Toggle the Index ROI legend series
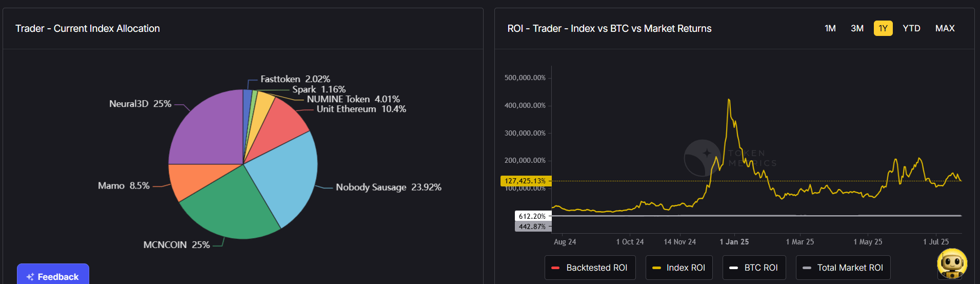Viewport: 980px width, 284px height. [x=679, y=268]
